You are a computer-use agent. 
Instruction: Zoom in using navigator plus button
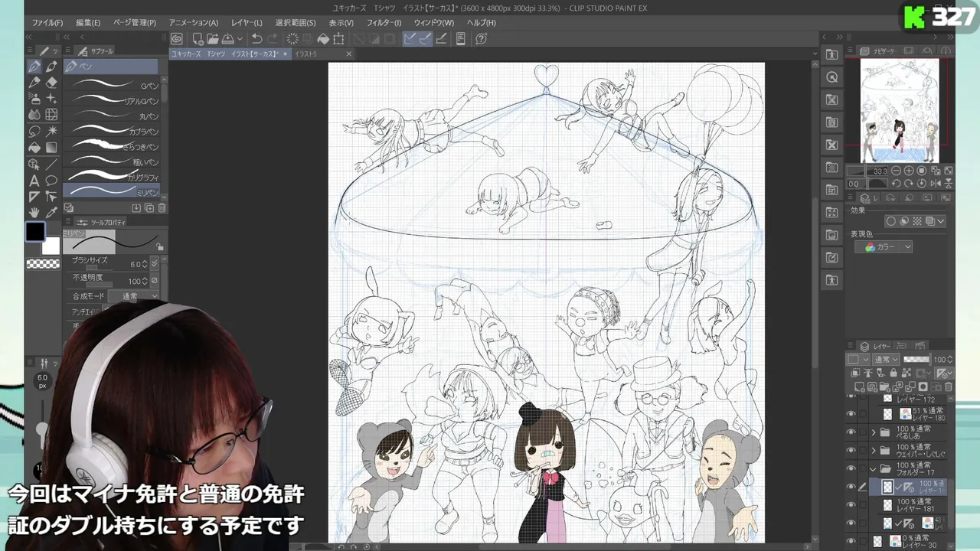(909, 171)
